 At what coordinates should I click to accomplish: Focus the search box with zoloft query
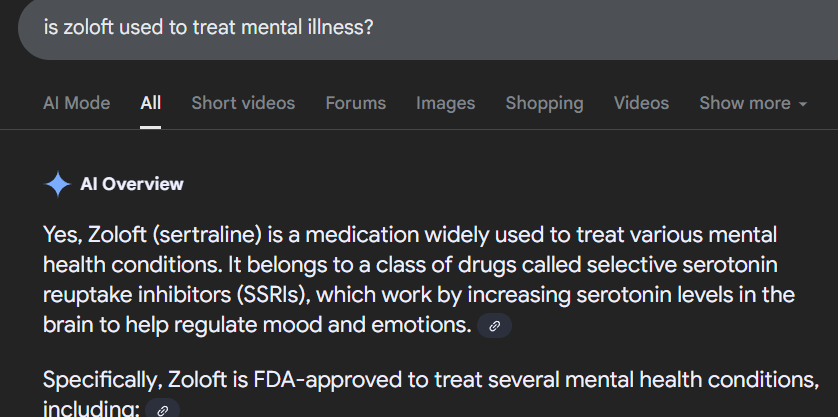(400, 28)
